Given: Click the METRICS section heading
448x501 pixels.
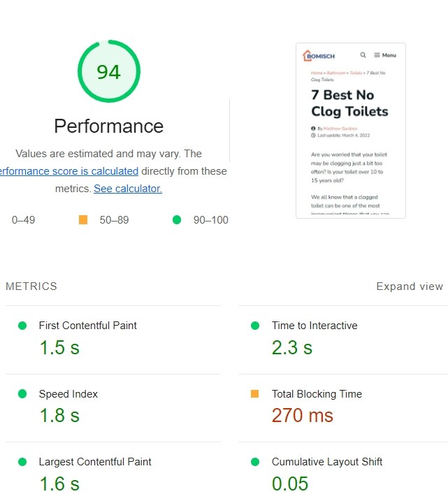Looking at the screenshot, I should (x=31, y=286).
